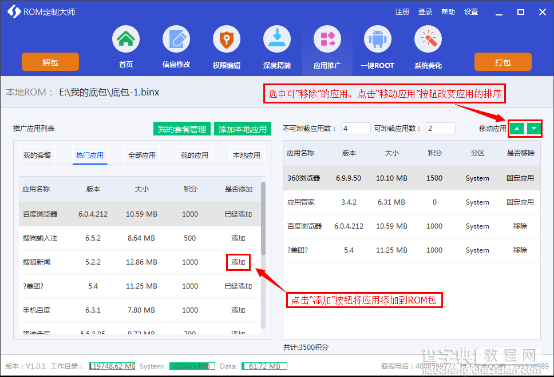Open the 系统美化 magic wand icon
The image size is (554, 377).
(x=428, y=39)
